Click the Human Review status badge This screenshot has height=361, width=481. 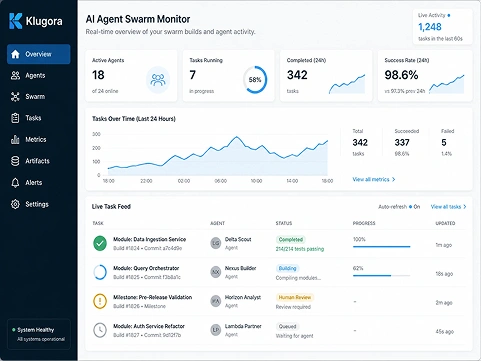(x=295, y=297)
